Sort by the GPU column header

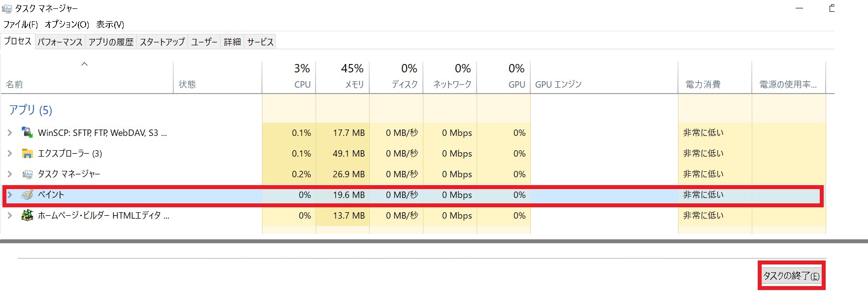click(x=504, y=77)
